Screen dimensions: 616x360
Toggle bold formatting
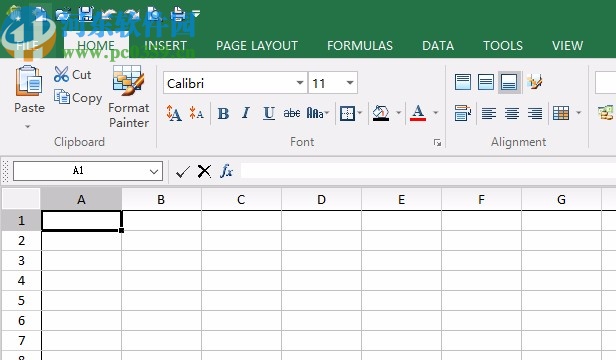[x=223, y=114]
